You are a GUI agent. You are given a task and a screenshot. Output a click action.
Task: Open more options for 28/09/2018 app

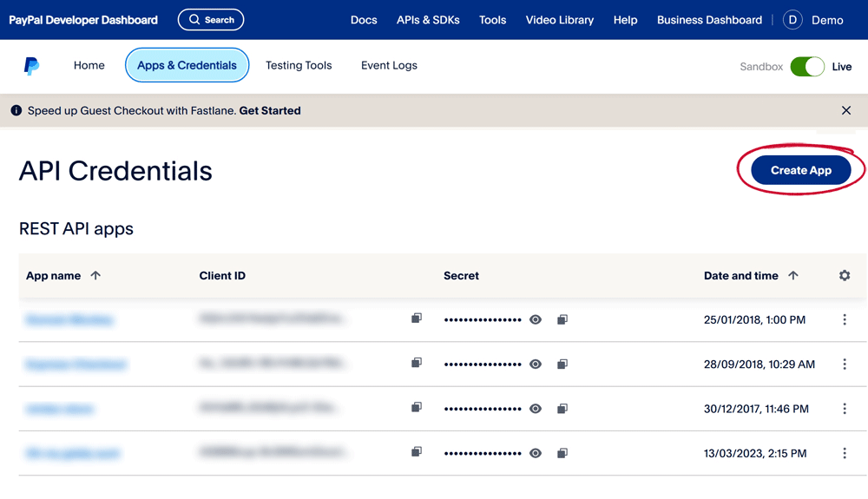845,364
